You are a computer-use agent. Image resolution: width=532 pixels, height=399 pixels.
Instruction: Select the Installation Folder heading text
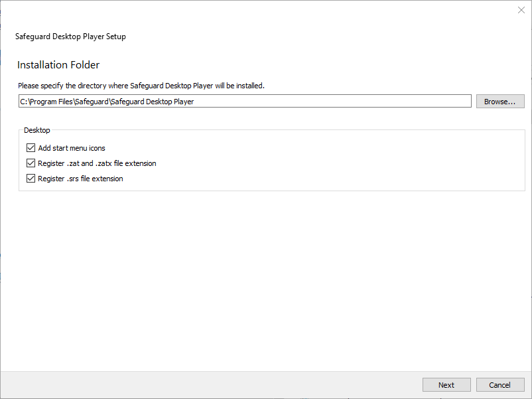coord(58,65)
